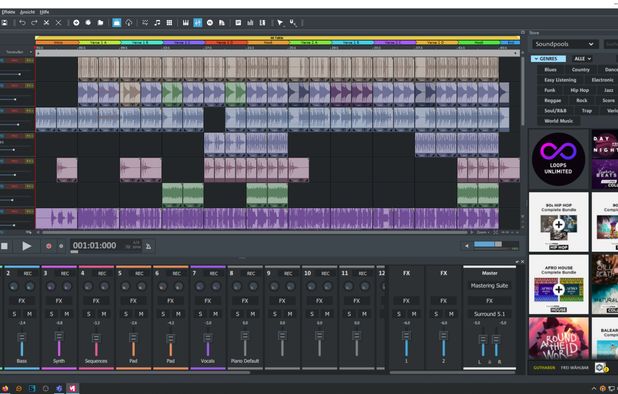
Task: Click the highlighted mixer faders icon
Action: click(198, 23)
